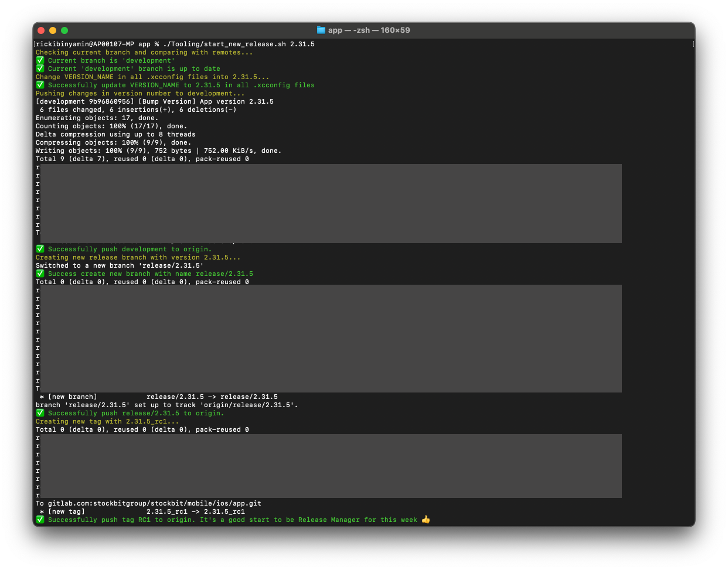Click the checkmark next to 'Successfully push development to origin'
Screen dimensions: 728x570
pyautogui.click(x=40, y=249)
